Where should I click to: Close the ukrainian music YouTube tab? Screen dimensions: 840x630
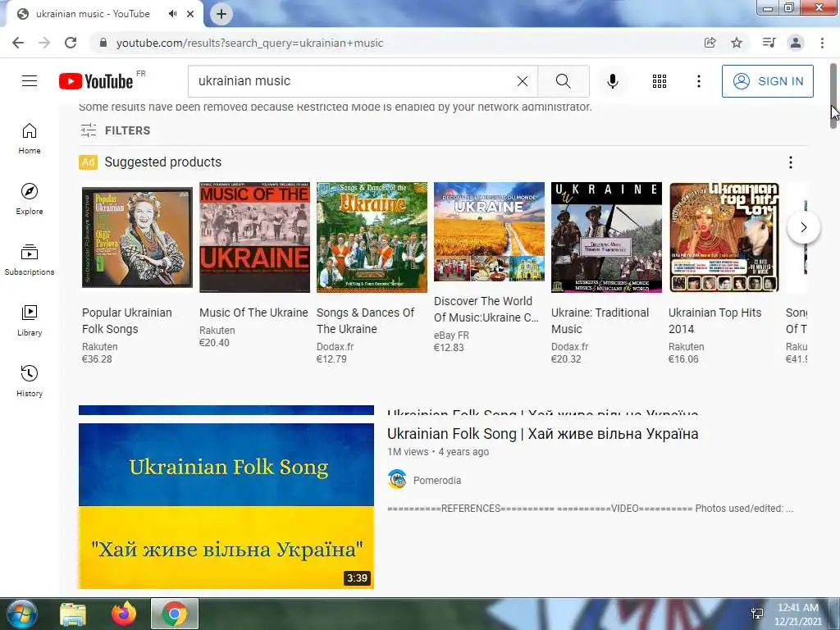(x=190, y=14)
